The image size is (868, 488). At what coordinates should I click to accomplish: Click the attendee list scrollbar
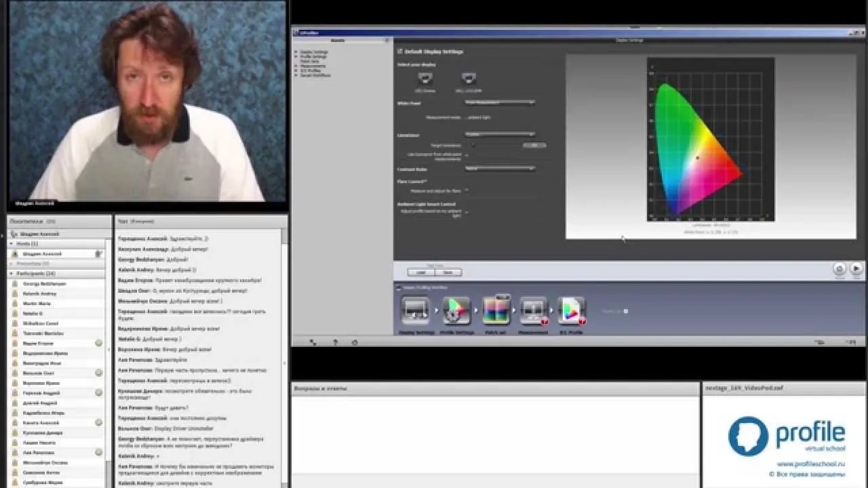tap(108, 363)
